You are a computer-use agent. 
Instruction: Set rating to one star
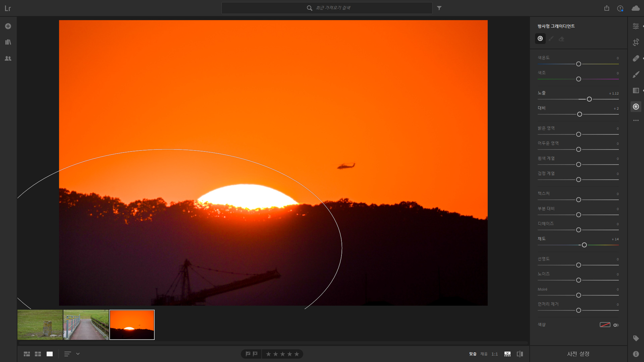click(268, 354)
